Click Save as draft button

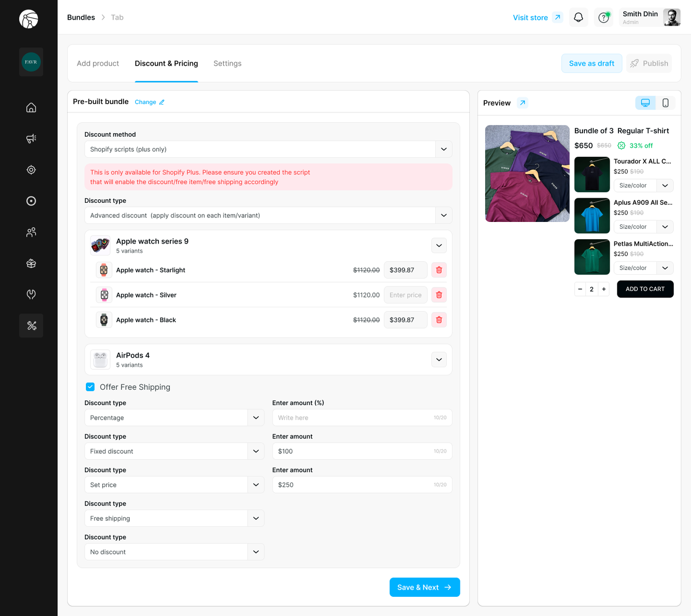tap(592, 64)
